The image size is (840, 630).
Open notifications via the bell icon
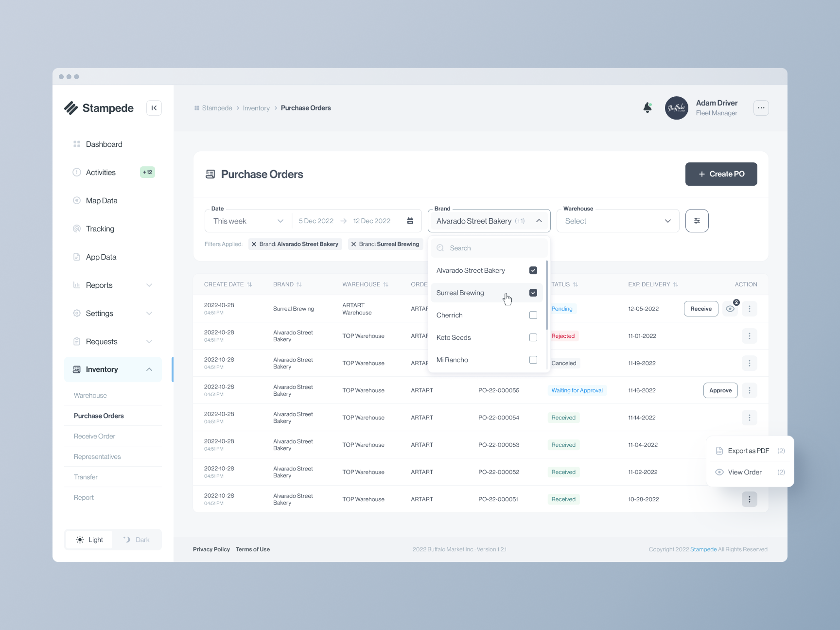[x=647, y=107]
